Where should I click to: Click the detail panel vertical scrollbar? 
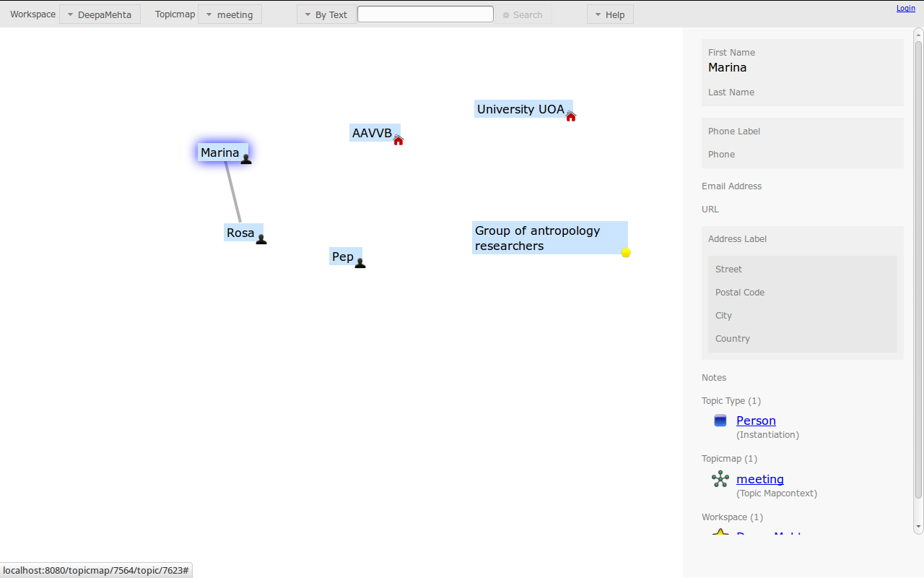coord(918,271)
